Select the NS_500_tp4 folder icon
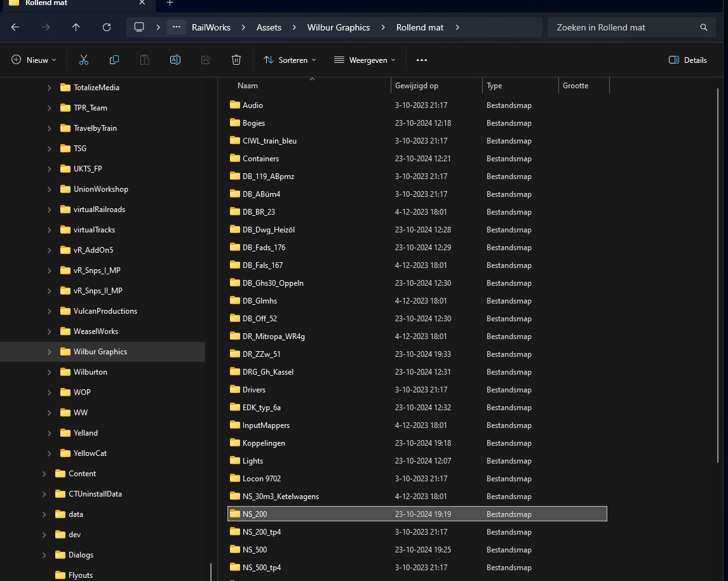Image resolution: width=728 pixels, height=581 pixels. tap(235, 567)
